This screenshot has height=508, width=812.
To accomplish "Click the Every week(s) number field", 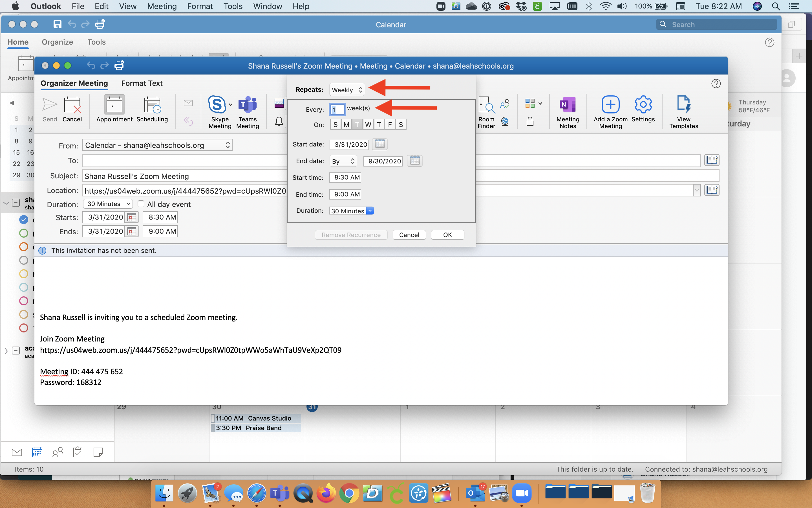I will 337,110.
